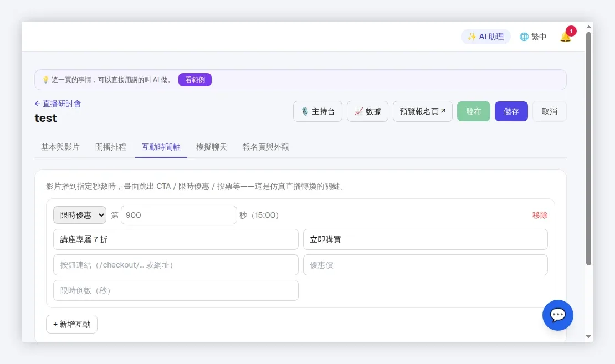Click the globe 繁中 language switcher
This screenshot has height=364, width=615.
[x=533, y=37]
